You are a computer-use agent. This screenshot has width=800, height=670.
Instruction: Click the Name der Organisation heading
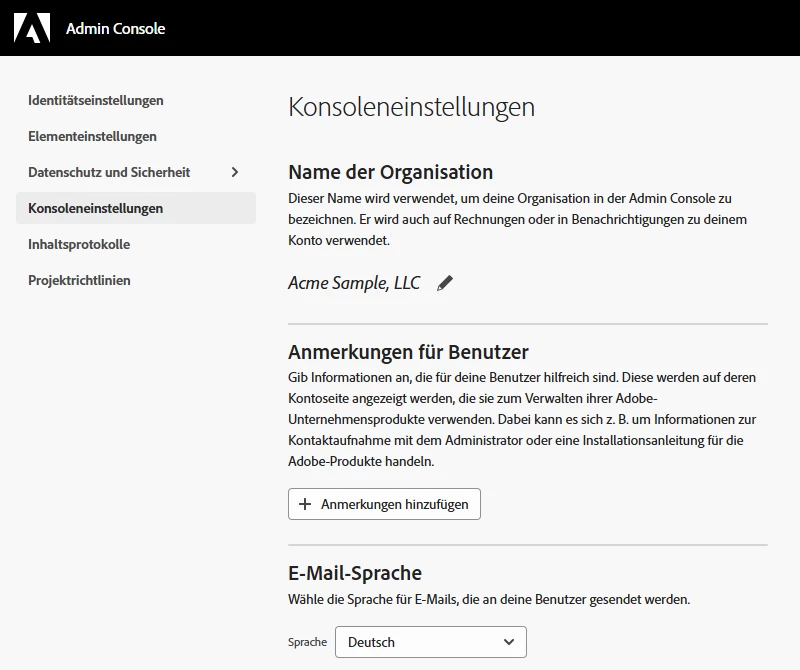coord(390,172)
